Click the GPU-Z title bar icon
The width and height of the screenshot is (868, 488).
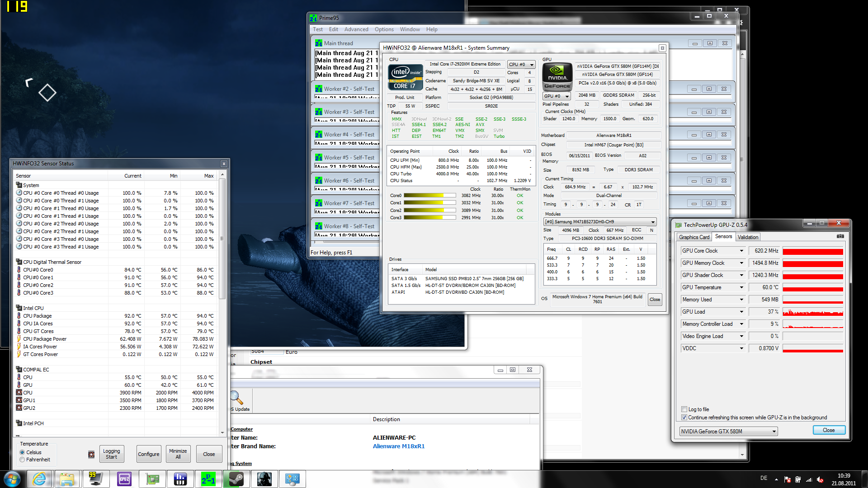point(678,225)
